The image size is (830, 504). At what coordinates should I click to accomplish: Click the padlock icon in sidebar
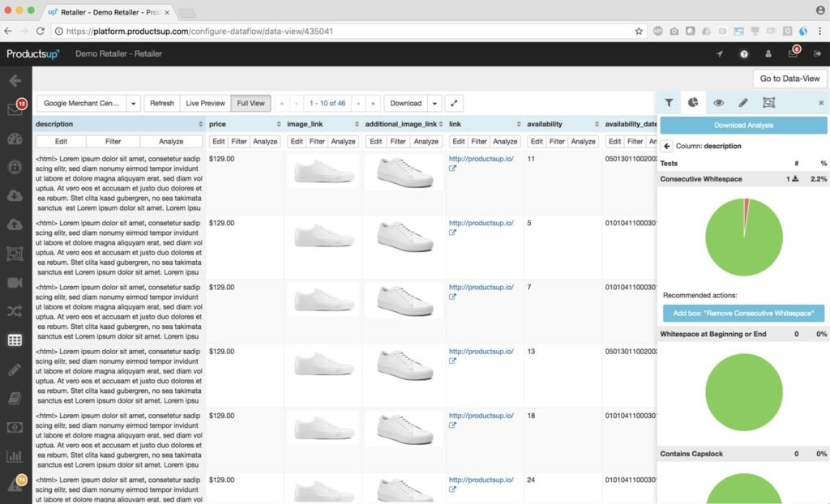tap(15, 167)
